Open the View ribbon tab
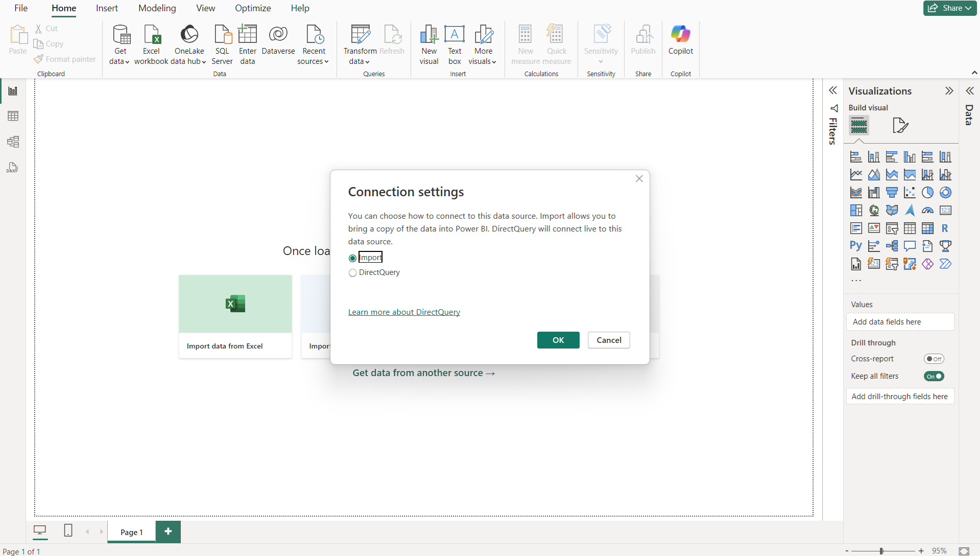The height and width of the screenshot is (556, 980). click(206, 8)
